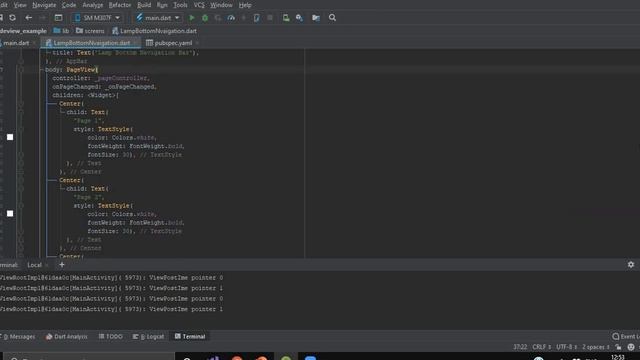Open the Project Structure folder icon

316,18
